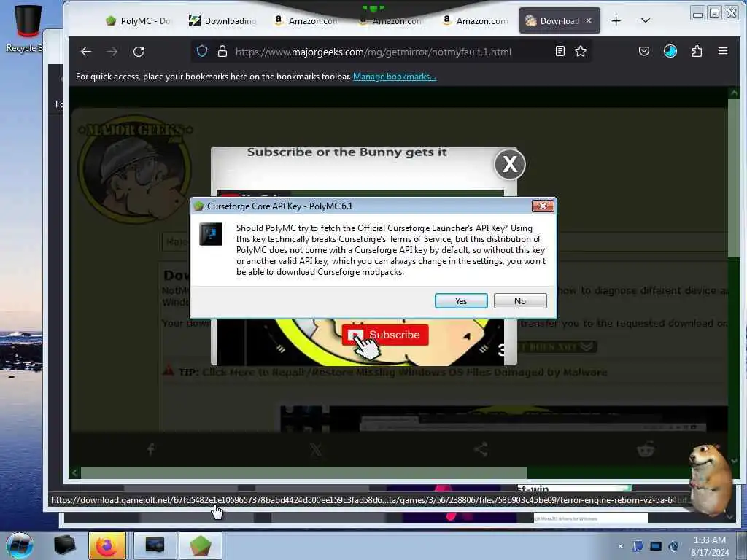Click the horizontal scrollbar thumb of the page

tap(304, 472)
